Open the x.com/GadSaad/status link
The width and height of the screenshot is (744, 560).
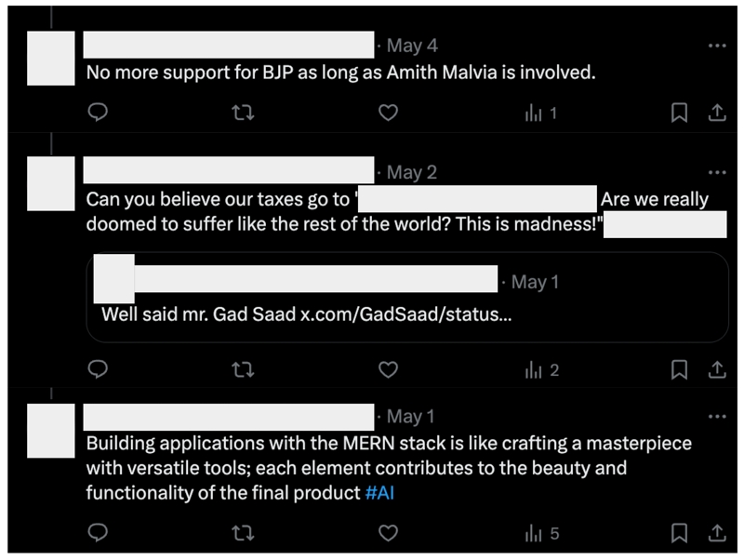pyautogui.click(x=405, y=313)
